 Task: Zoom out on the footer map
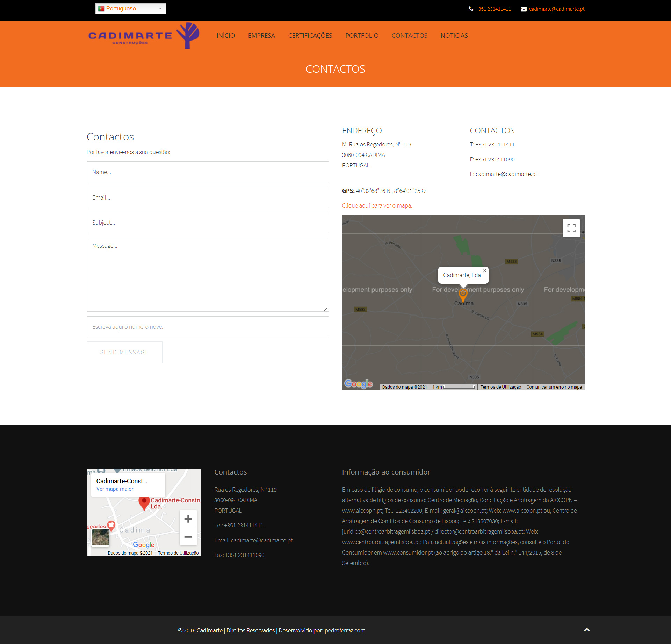coord(188,537)
